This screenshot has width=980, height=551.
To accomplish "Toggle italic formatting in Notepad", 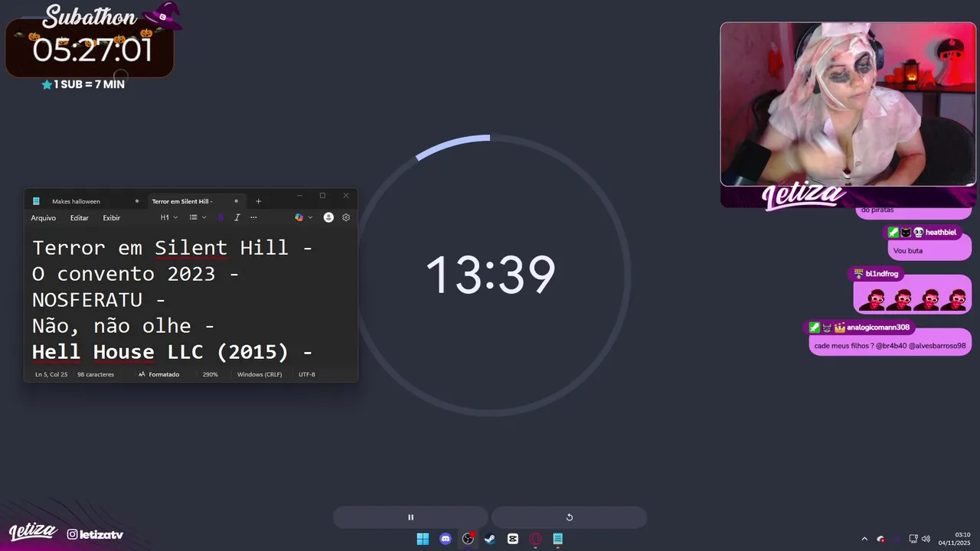I will click(x=237, y=217).
